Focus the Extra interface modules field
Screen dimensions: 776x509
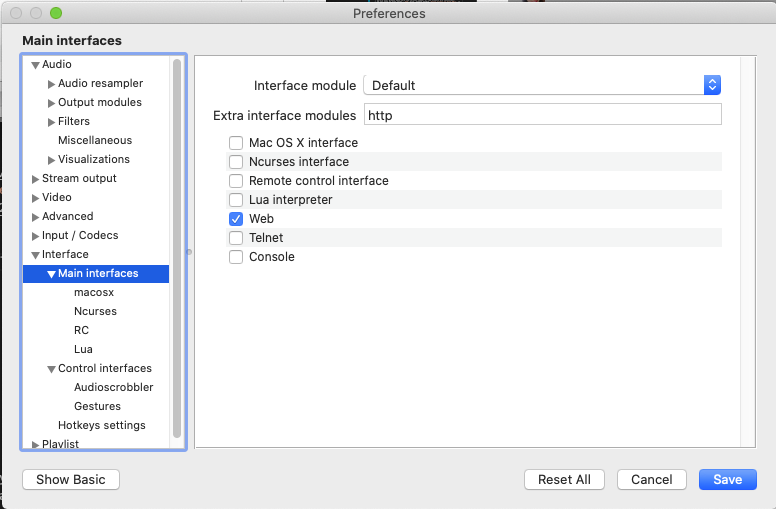[x=542, y=115]
